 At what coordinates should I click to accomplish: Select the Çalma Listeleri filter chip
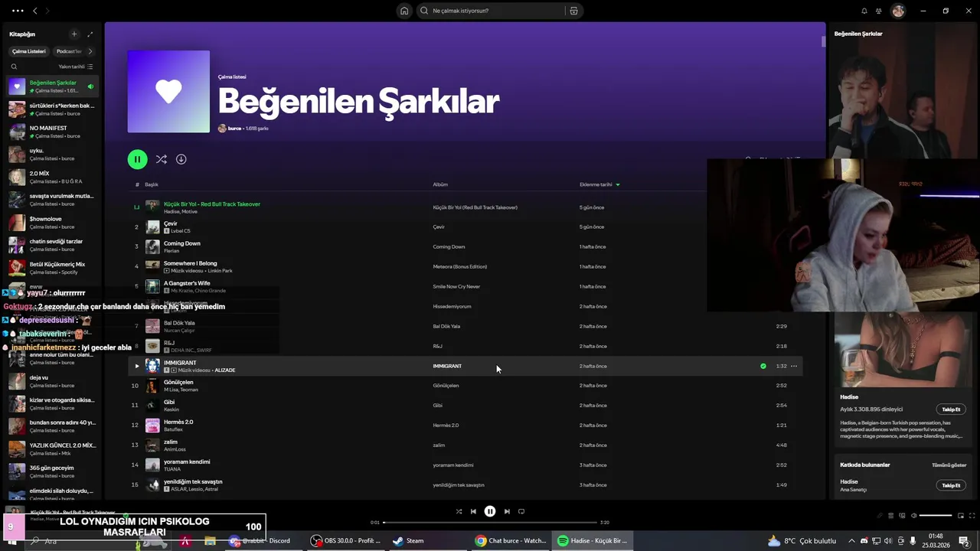click(x=29, y=51)
